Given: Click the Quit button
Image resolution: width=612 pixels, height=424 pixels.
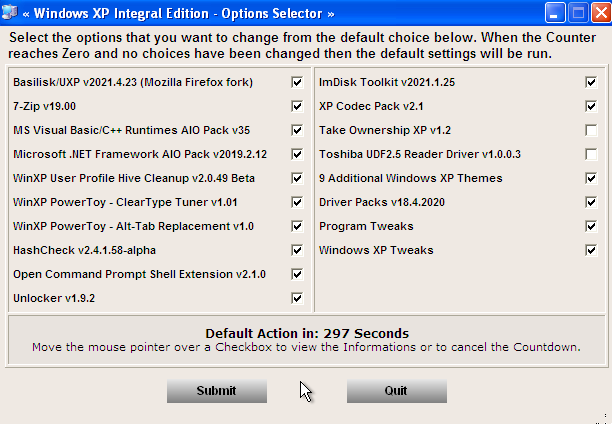Looking at the screenshot, I should point(397,390).
